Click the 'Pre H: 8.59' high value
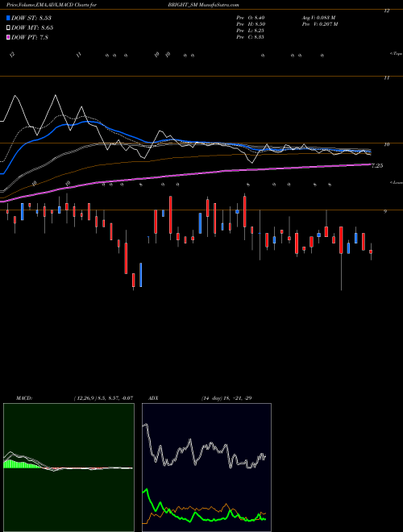 click(251, 24)
